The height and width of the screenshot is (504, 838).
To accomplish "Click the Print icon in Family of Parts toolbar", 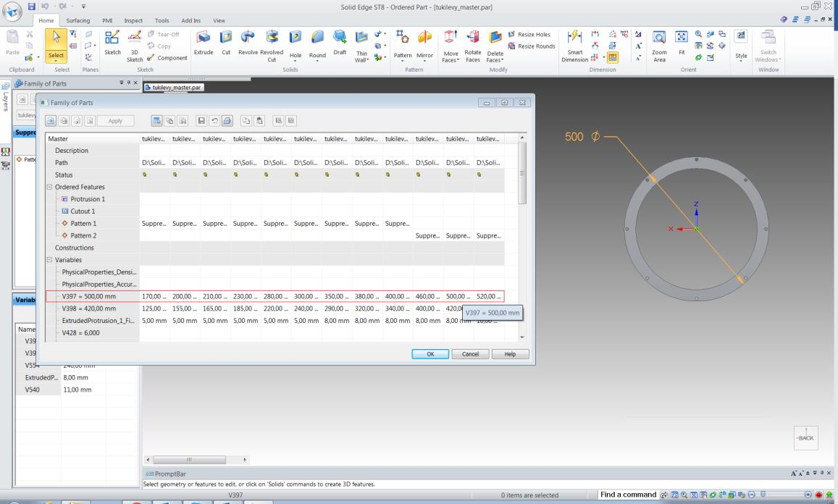I will coord(227,121).
